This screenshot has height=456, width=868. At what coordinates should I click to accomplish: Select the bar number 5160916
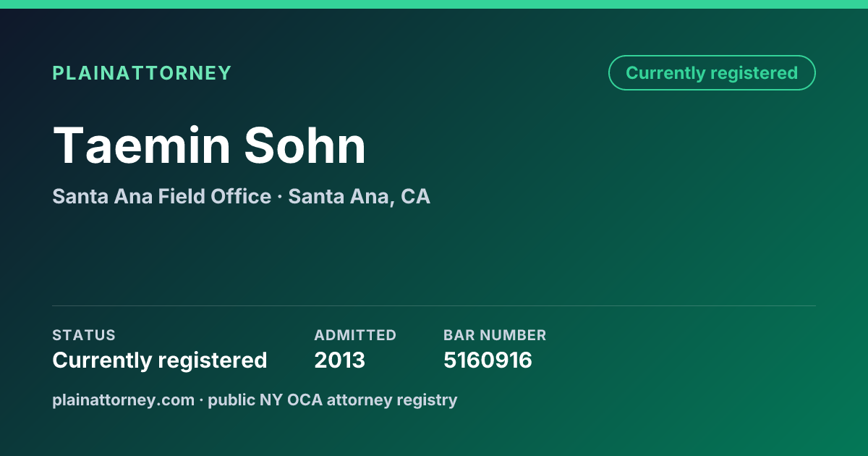click(x=488, y=360)
